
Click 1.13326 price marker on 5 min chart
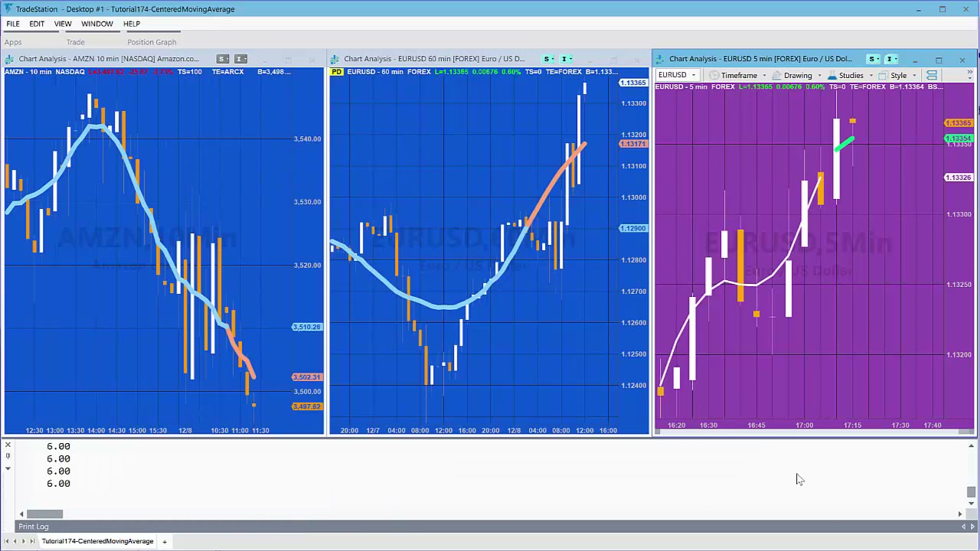tap(959, 178)
